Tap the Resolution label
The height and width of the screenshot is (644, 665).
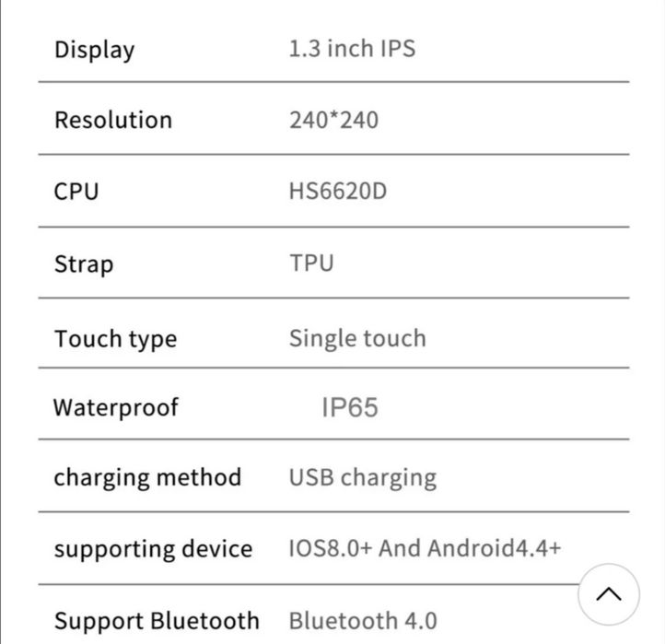[x=112, y=120]
